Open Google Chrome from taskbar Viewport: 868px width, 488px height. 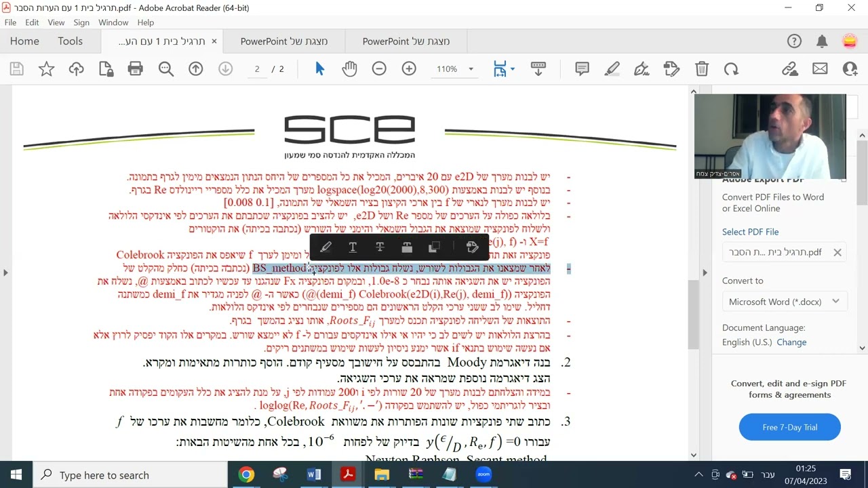pos(246,474)
